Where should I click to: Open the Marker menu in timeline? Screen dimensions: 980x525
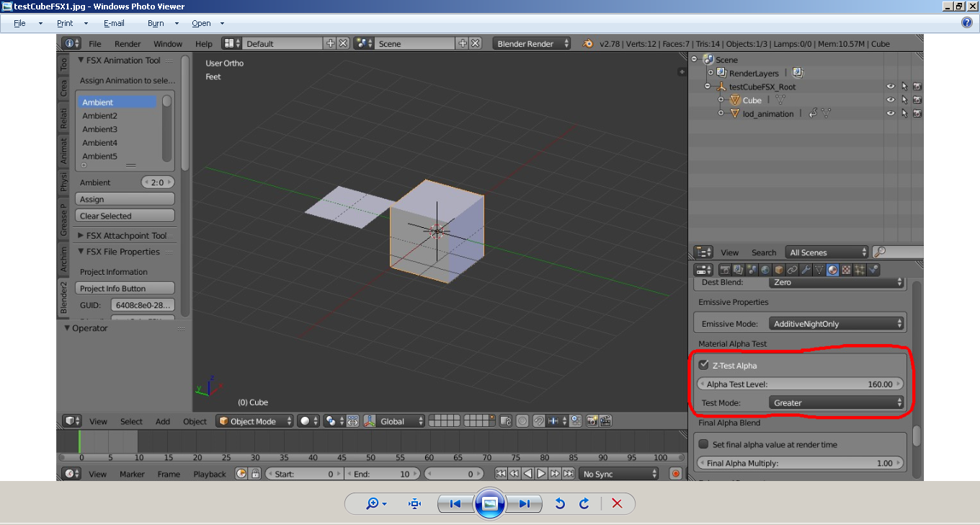[132, 474]
